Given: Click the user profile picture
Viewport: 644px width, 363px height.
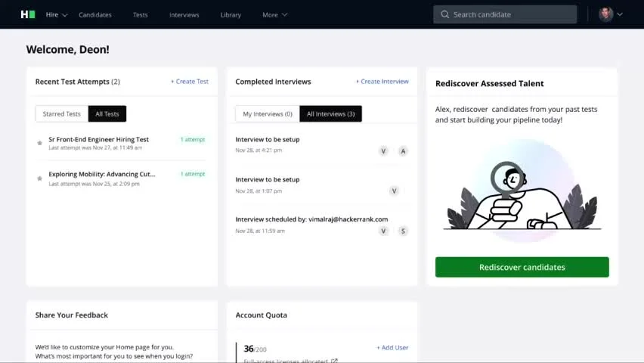Looking at the screenshot, I should click(605, 14).
